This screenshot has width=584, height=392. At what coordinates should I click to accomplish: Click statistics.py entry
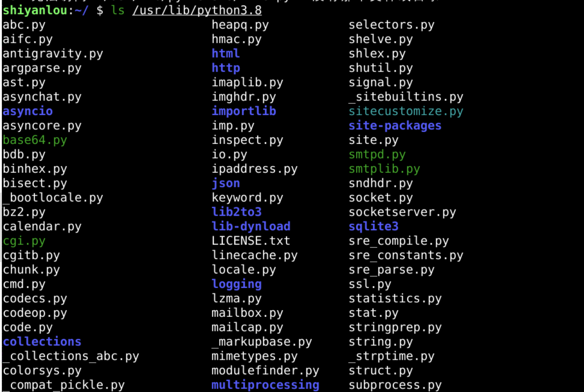(395, 299)
